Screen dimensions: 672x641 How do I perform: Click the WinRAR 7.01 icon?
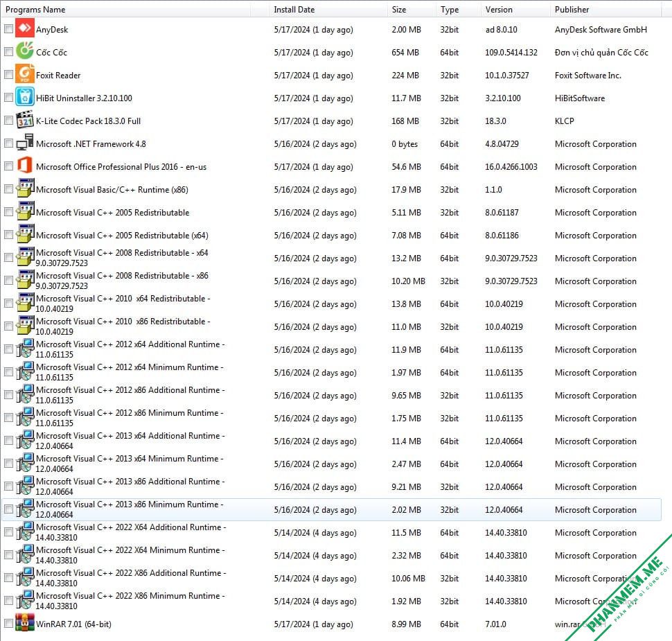[25, 622]
